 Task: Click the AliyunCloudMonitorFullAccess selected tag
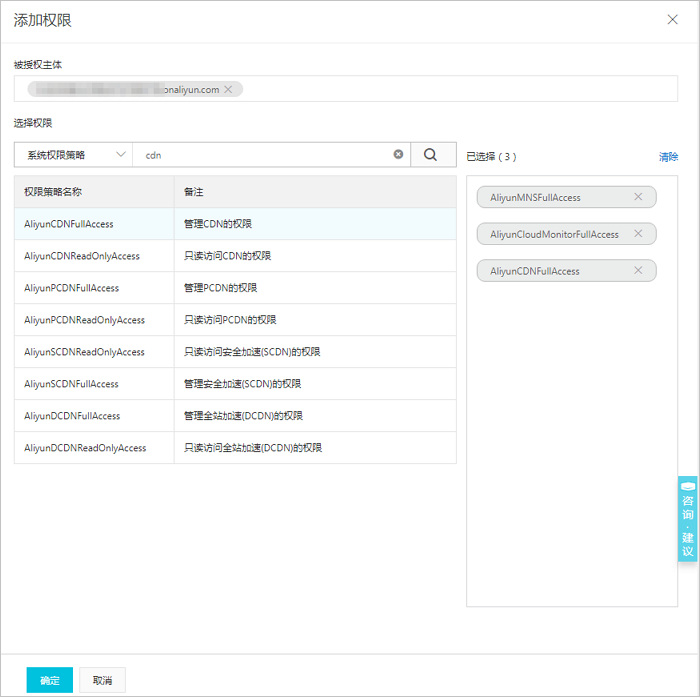coord(567,234)
